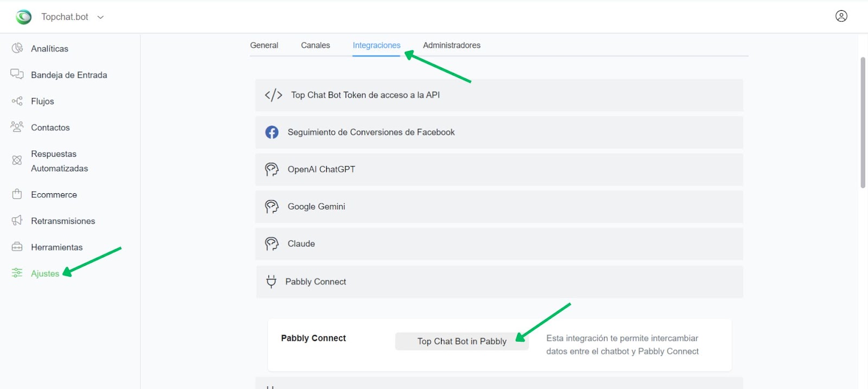Click the Topchat.bot logo icon
This screenshot has width=868, height=389.
[x=23, y=17]
